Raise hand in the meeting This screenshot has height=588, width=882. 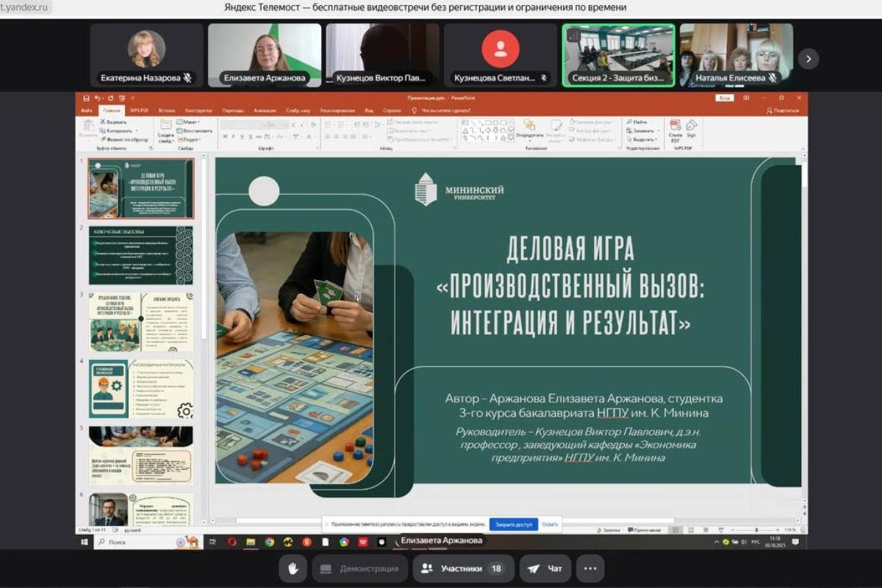click(x=293, y=568)
